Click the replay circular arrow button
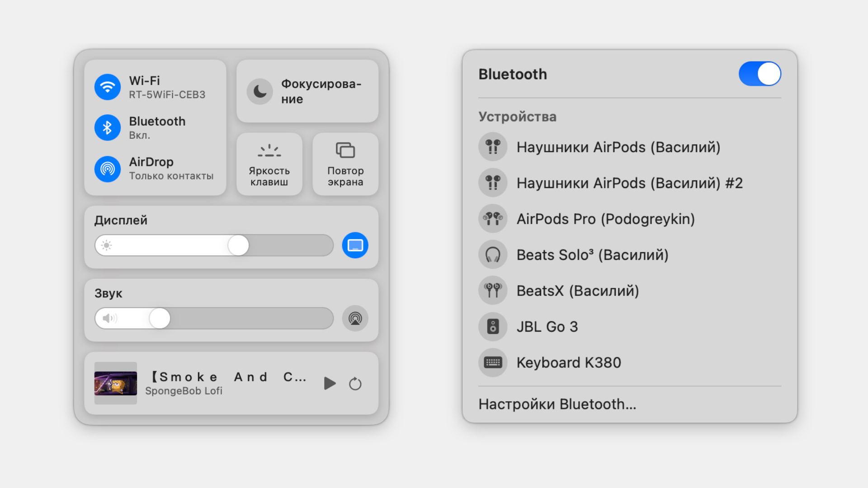This screenshot has width=868, height=488. (x=355, y=384)
